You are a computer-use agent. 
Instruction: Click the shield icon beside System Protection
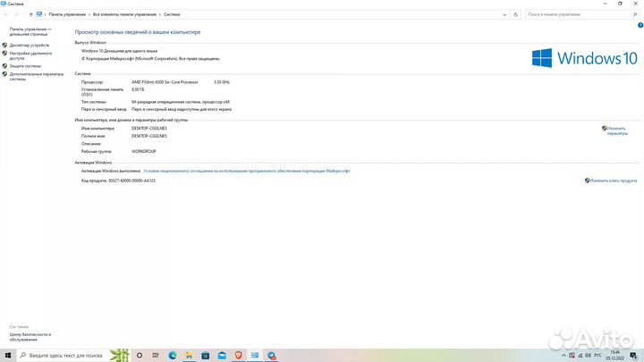pos(4,65)
